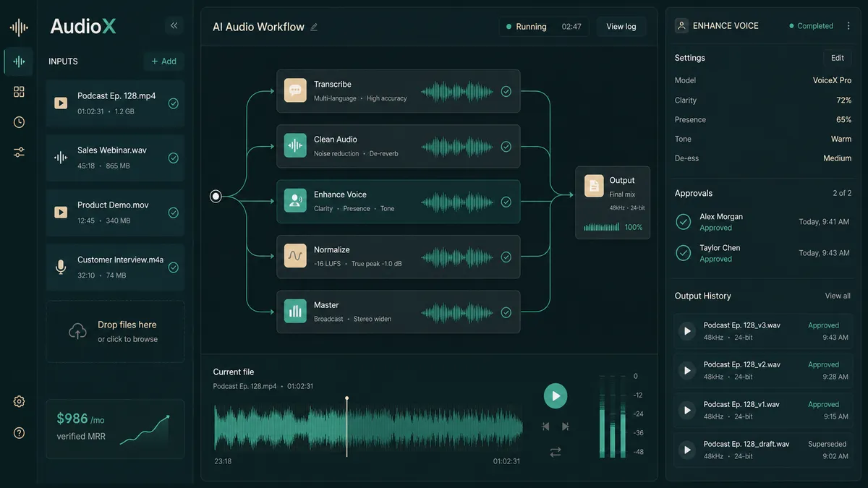
Task: Toggle the Normalize node checkmark
Action: (506, 257)
